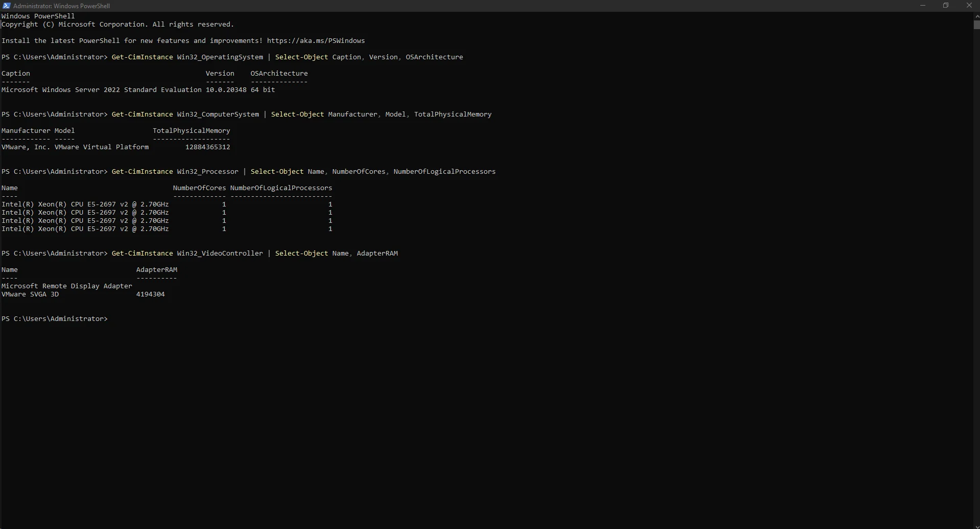Click the https://aka.ms/PSWindows URL
This screenshot has height=529, width=980.
pos(316,40)
